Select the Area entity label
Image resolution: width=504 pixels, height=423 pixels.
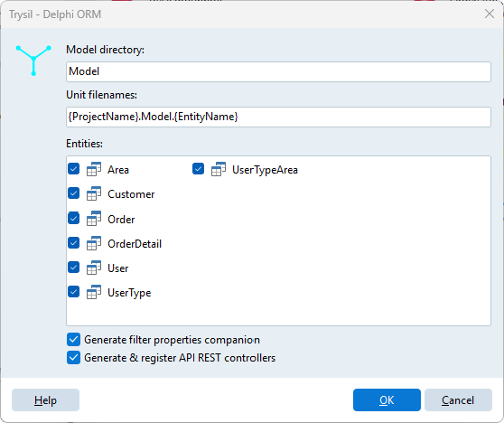[x=118, y=170]
